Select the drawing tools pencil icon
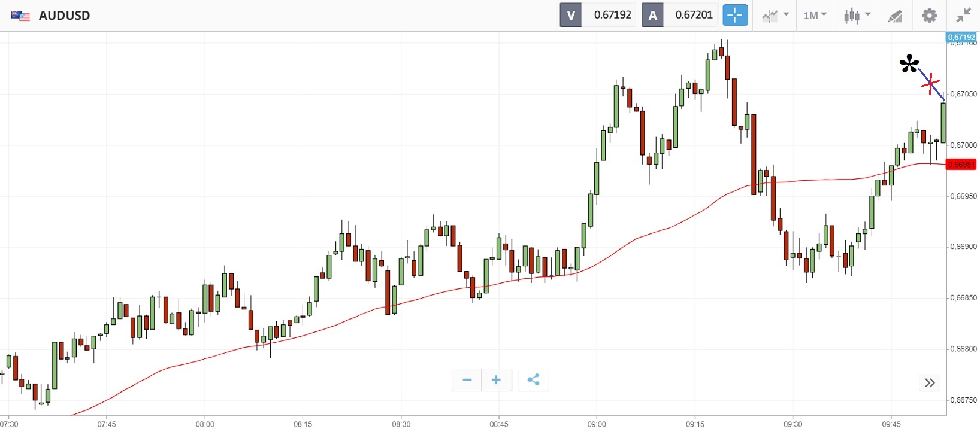Image resolution: width=980 pixels, height=435 pixels. [895, 16]
